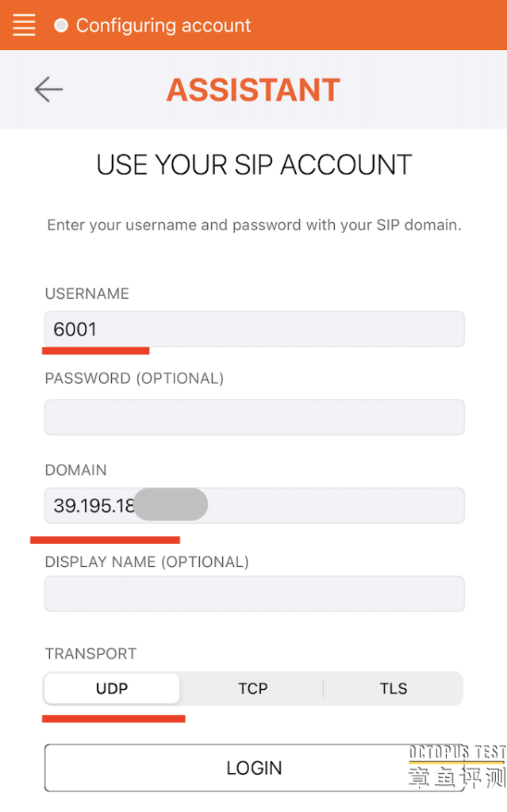Focus the optional PASSWORD field
The height and width of the screenshot is (812, 507).
(x=253, y=417)
